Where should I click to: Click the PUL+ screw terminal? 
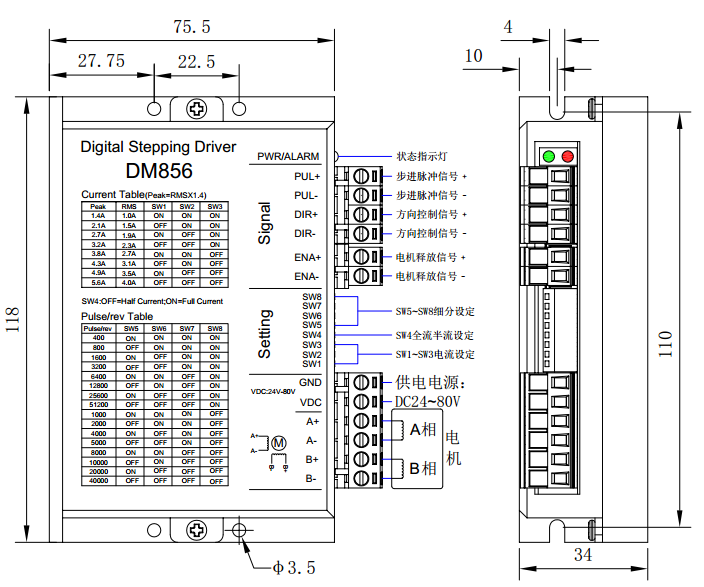click(x=361, y=177)
